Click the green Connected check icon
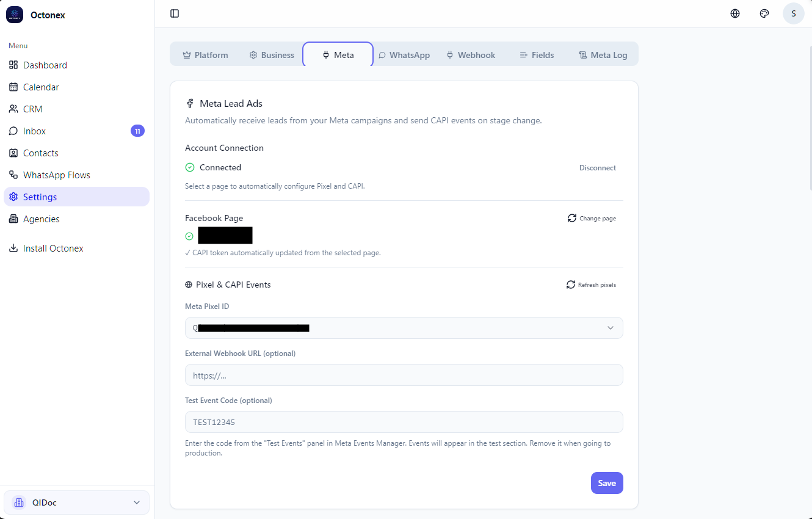 click(x=190, y=167)
